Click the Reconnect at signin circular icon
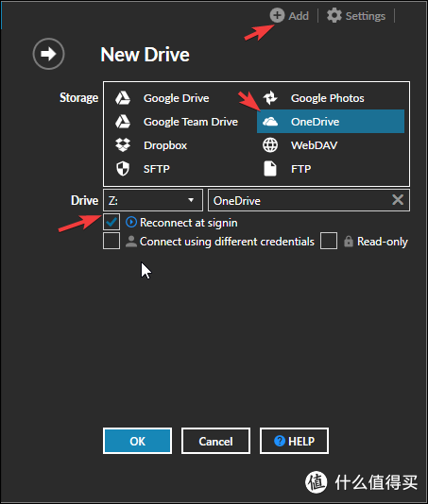 pyautogui.click(x=131, y=222)
